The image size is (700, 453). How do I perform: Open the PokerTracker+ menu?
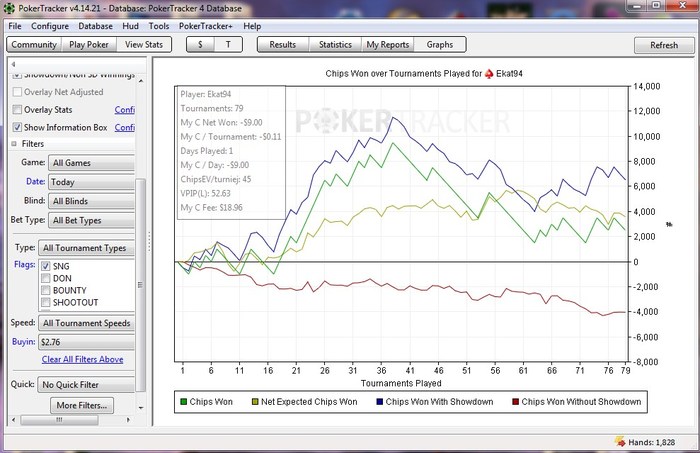point(206,26)
